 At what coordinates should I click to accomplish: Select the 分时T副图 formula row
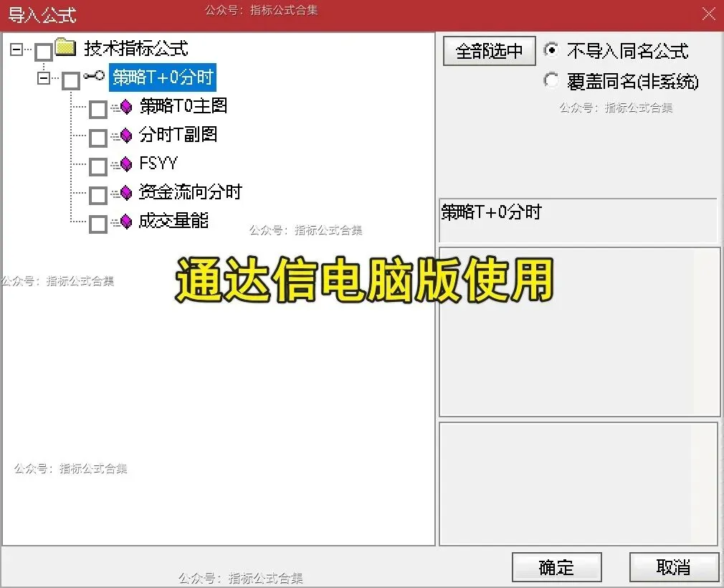point(178,135)
